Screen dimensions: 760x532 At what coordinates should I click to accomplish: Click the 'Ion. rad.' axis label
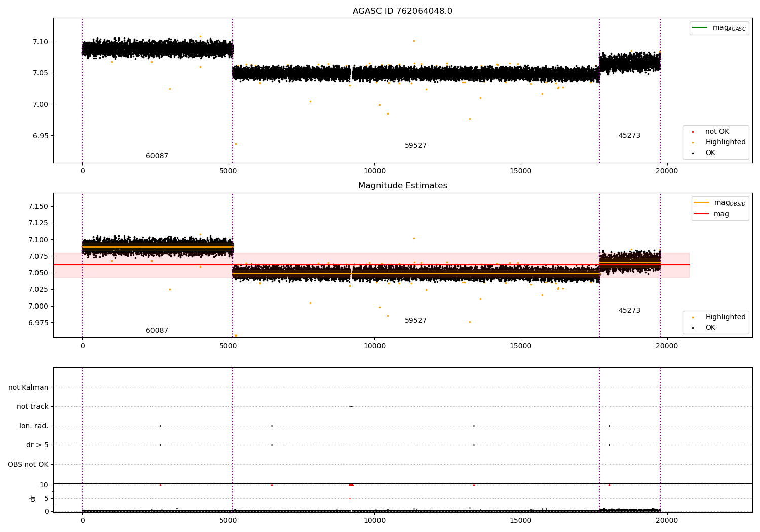(34, 426)
